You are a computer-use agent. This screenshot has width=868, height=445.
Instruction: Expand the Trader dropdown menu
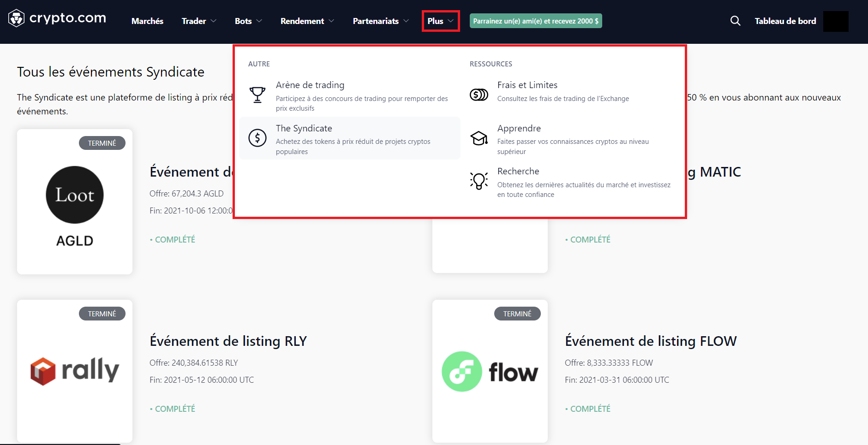click(x=199, y=21)
